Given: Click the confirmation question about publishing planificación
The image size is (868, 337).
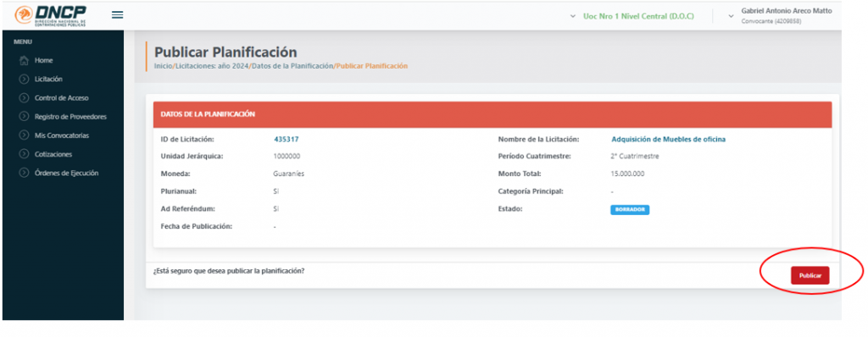Looking at the screenshot, I should point(229,271).
